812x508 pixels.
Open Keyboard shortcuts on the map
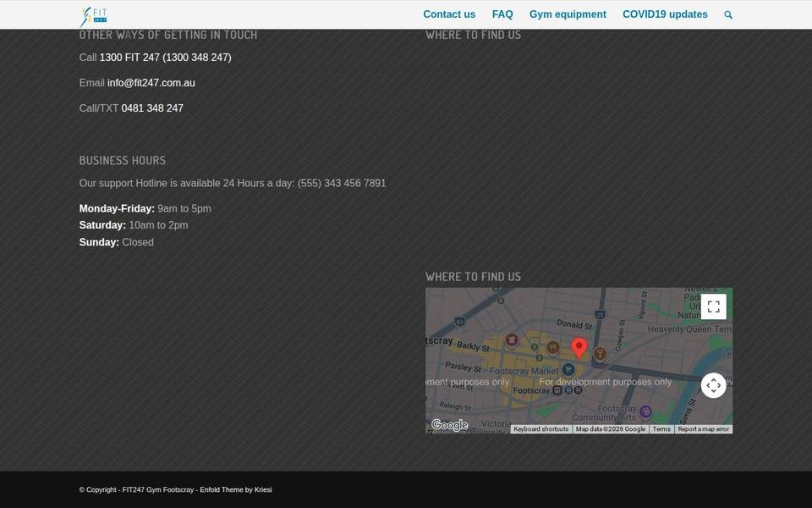(x=541, y=429)
